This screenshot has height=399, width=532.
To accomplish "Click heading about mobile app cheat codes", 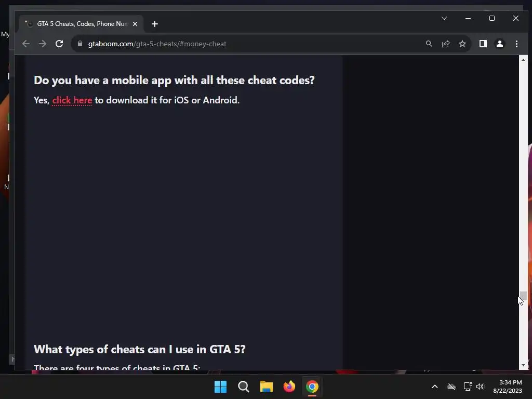I will (x=174, y=81).
